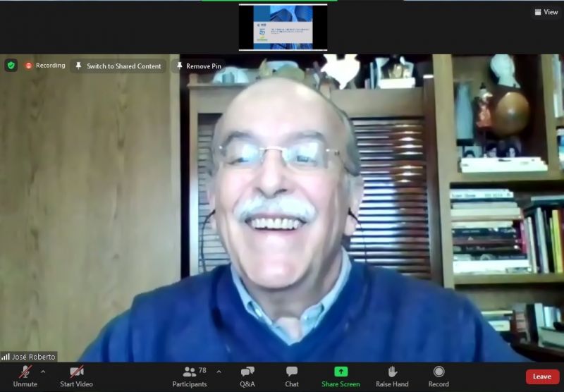Click the participant count 78
This screenshot has width=564, height=392.
click(202, 370)
